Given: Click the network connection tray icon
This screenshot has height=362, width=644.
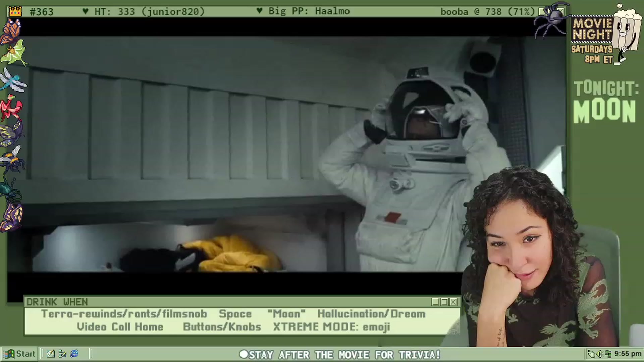Looking at the screenshot, I should point(608,354).
